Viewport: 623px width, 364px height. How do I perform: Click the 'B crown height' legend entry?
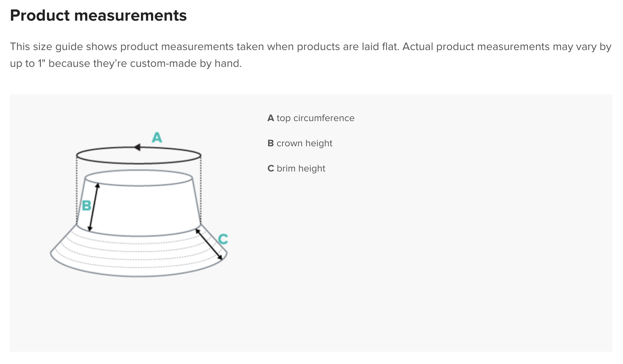pos(300,143)
